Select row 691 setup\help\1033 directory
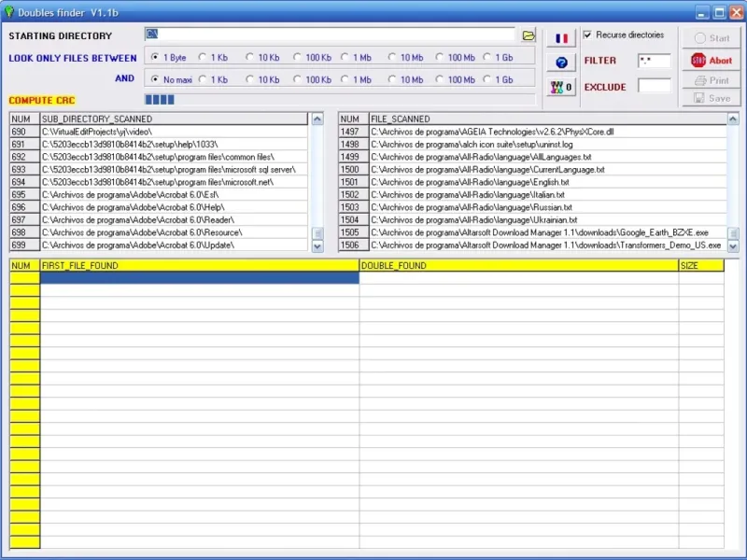747x560 pixels. point(159,144)
